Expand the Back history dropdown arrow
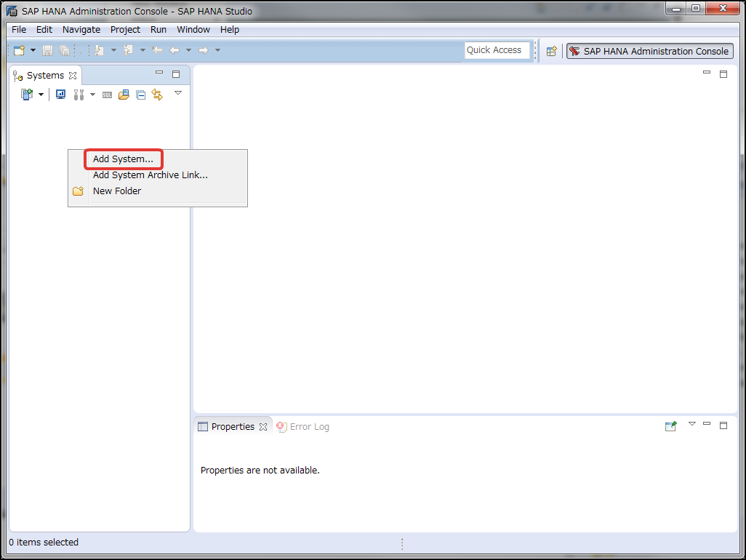Viewport: 746px width, 560px height. click(188, 50)
